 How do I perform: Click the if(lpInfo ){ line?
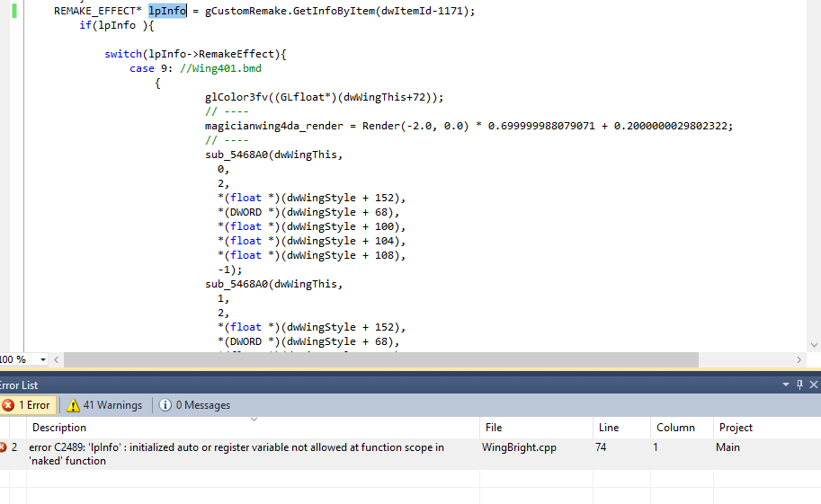(x=117, y=25)
